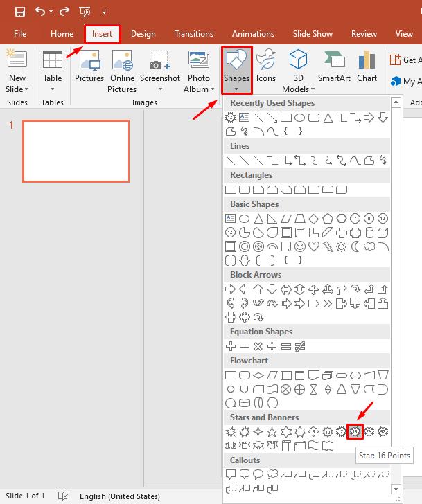The image size is (422, 504).
Task: Open Photo Album dropdown
Action: (x=198, y=71)
